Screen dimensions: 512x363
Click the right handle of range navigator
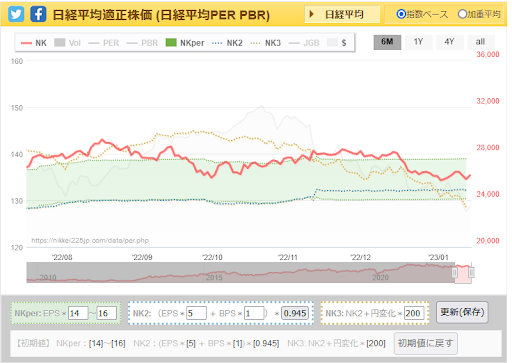[x=471, y=273]
